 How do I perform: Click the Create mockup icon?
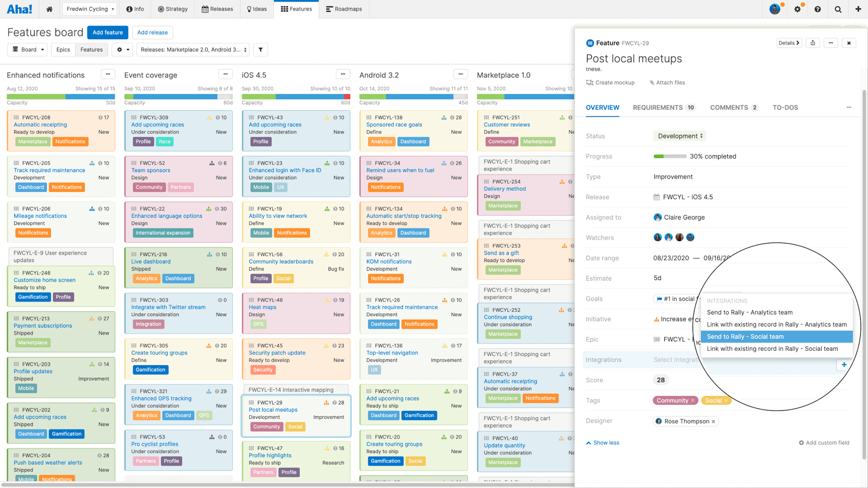(590, 82)
